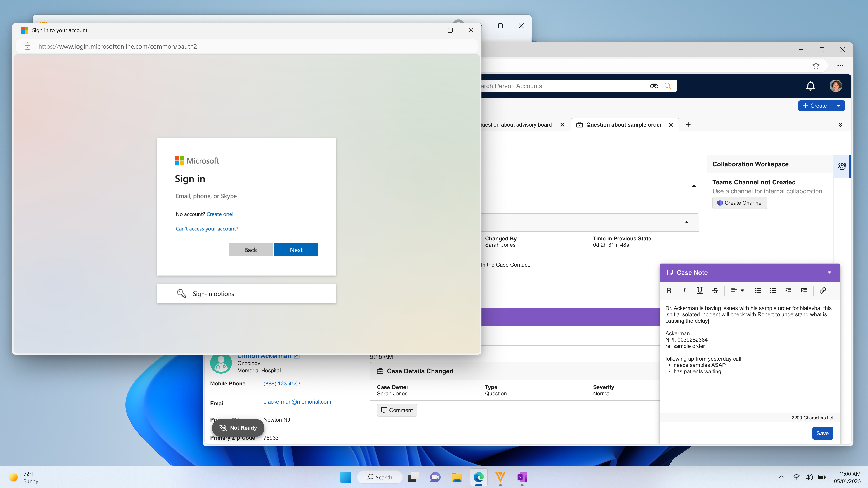
Task: Click the Create one! link
Action: (220, 214)
